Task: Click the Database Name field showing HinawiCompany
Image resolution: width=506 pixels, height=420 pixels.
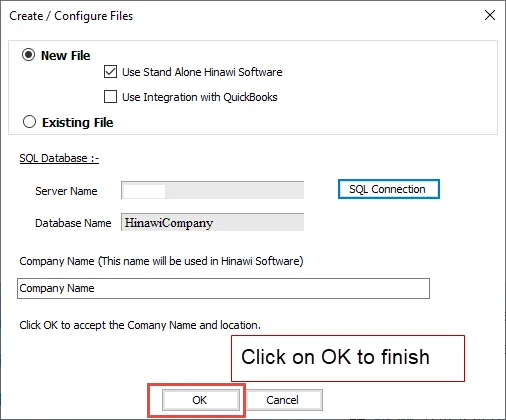Action: pyautogui.click(x=212, y=222)
